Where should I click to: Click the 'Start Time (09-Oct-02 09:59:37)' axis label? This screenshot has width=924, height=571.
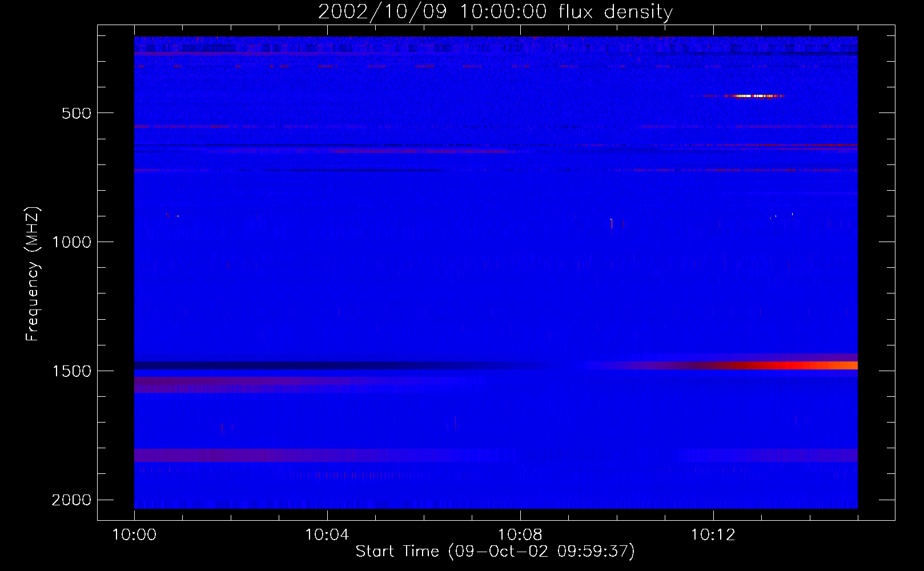pos(495,551)
